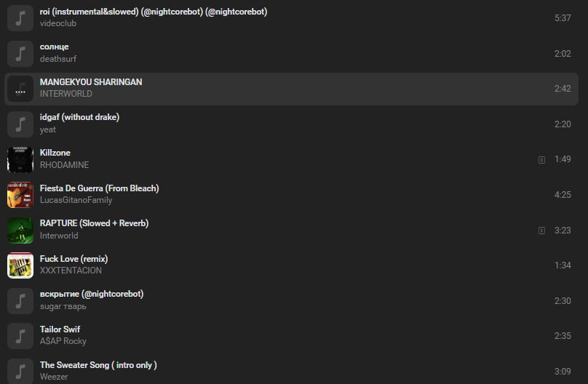
Task: Click the Weezer artist name
Action: click(54, 377)
